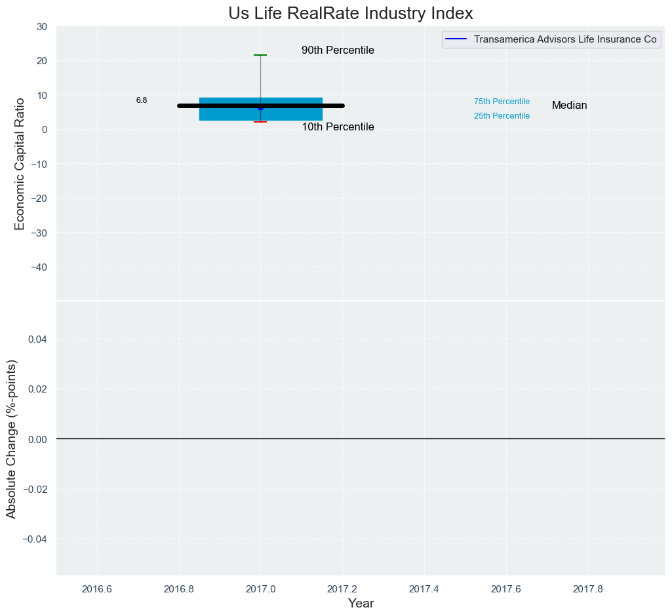Viewport: 672px width, 616px height.
Task: Click the 2017.8 x-axis tick label
Action: [x=588, y=588]
